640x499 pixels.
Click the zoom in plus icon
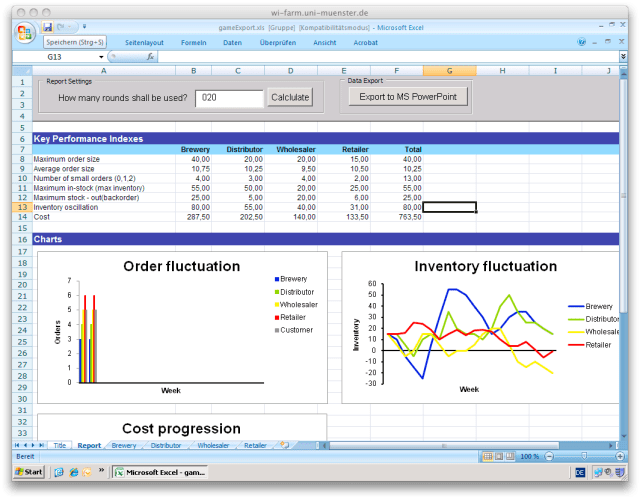coord(620,456)
